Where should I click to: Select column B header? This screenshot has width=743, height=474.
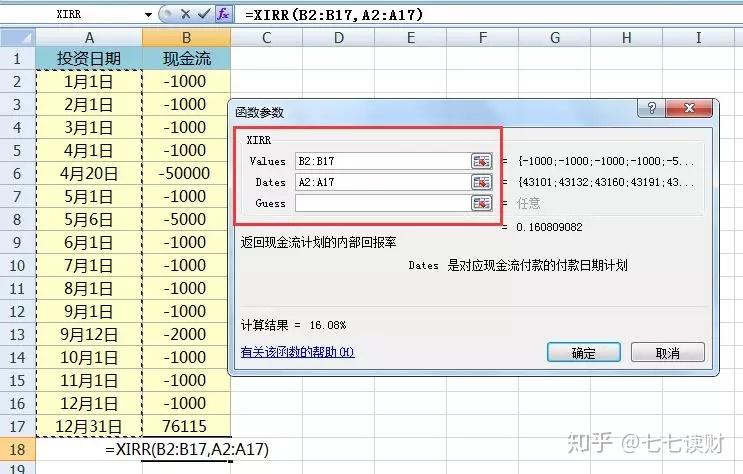186,37
